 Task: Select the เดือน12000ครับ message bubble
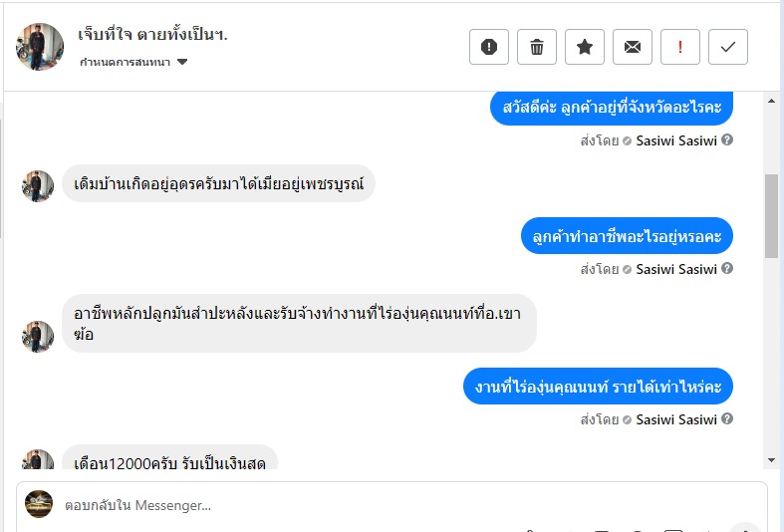coord(169,461)
